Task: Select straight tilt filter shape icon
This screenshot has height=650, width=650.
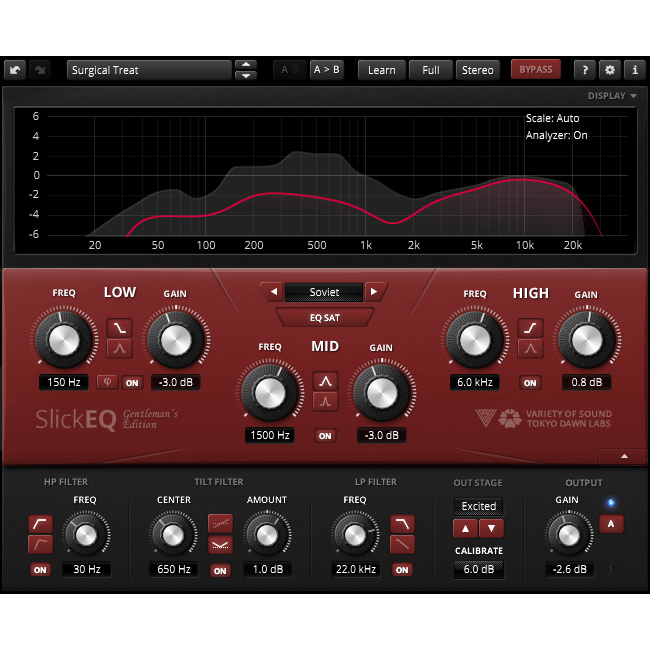Action: coord(220,524)
